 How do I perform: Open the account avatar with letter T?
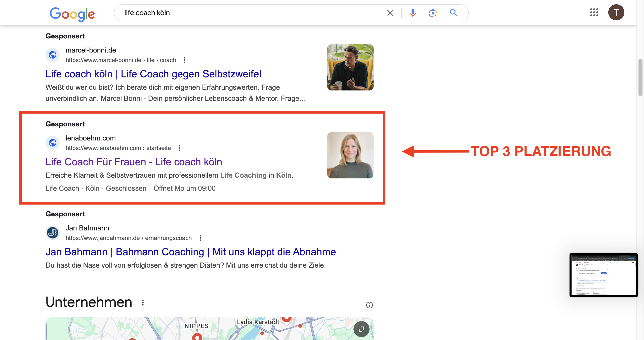(616, 12)
